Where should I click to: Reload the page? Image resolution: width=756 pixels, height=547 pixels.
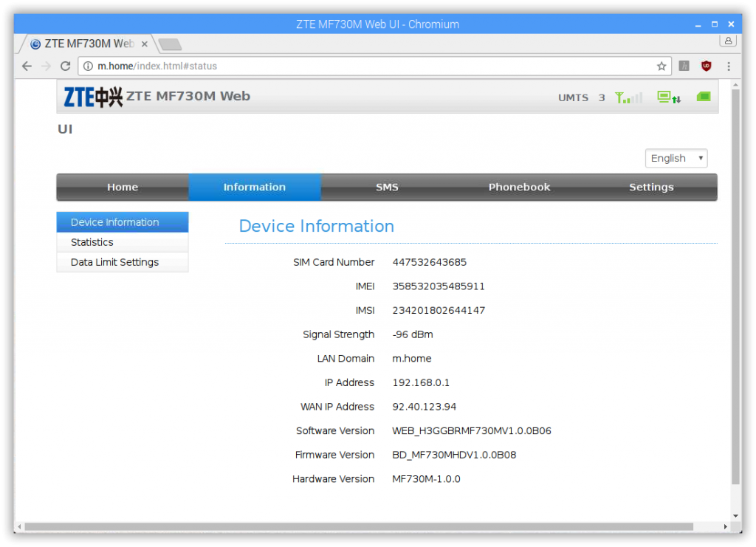point(65,66)
